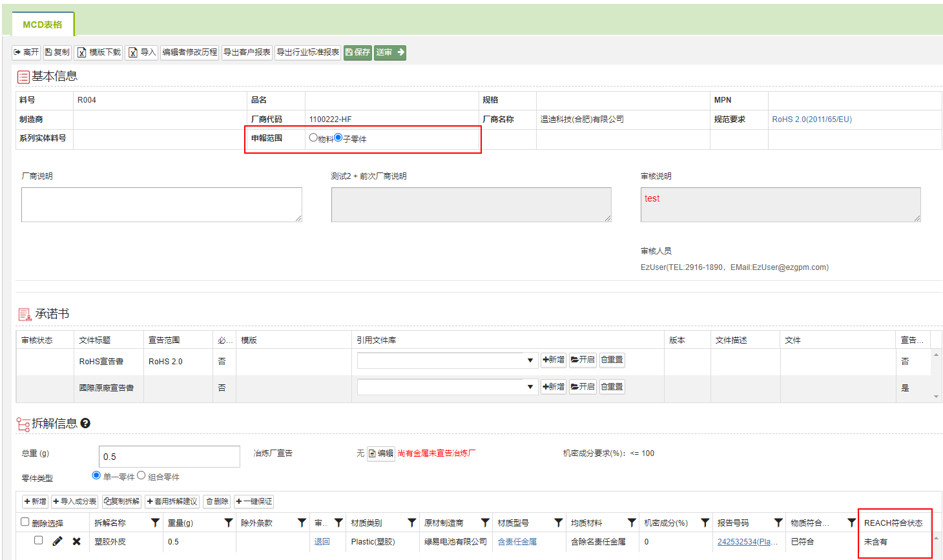Open report link 242532534
Image resolution: width=943 pixels, height=560 pixels.
pyautogui.click(x=747, y=542)
